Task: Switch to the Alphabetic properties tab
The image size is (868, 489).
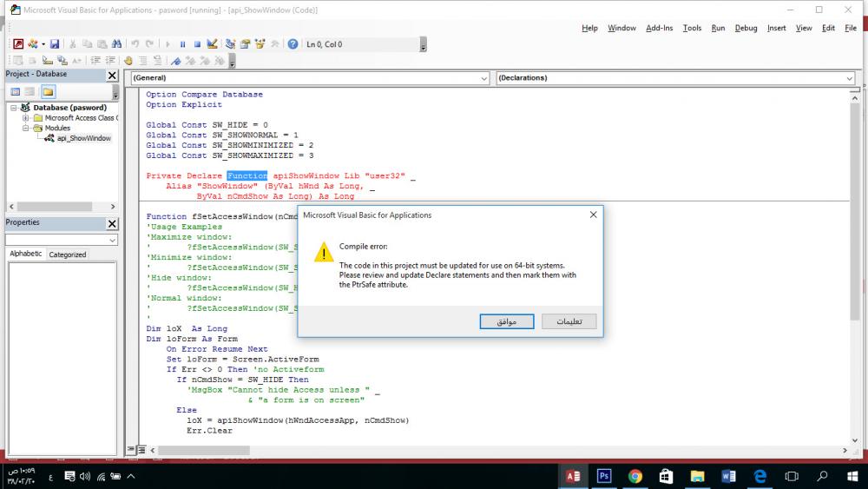Action: tap(25, 254)
